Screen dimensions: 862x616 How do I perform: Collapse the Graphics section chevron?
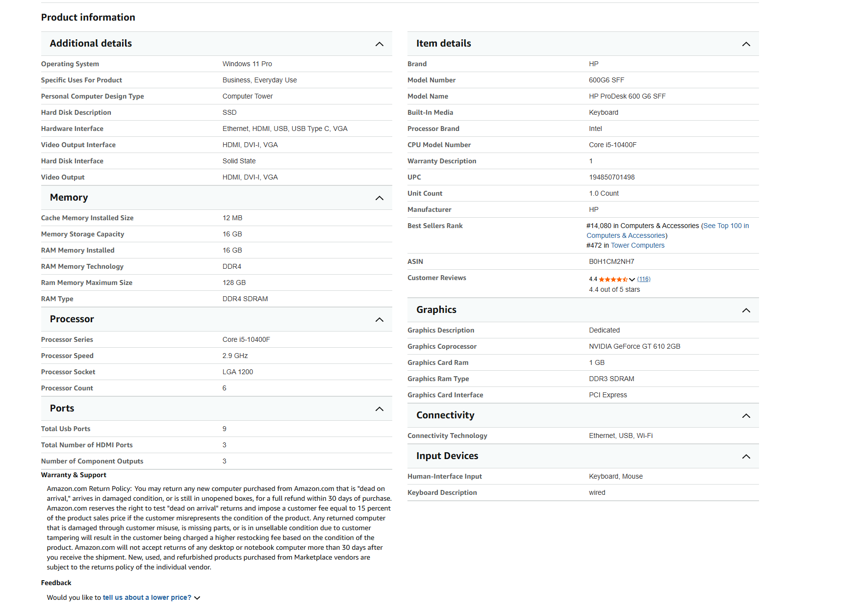tap(746, 310)
